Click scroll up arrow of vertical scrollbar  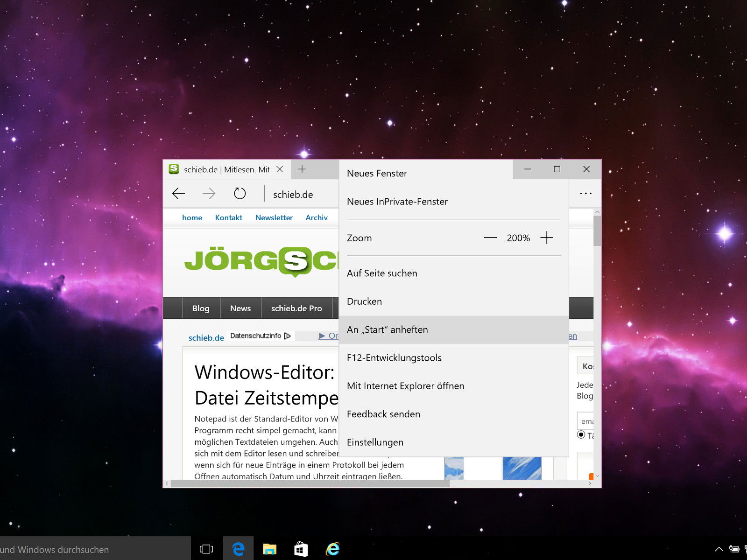point(597,212)
